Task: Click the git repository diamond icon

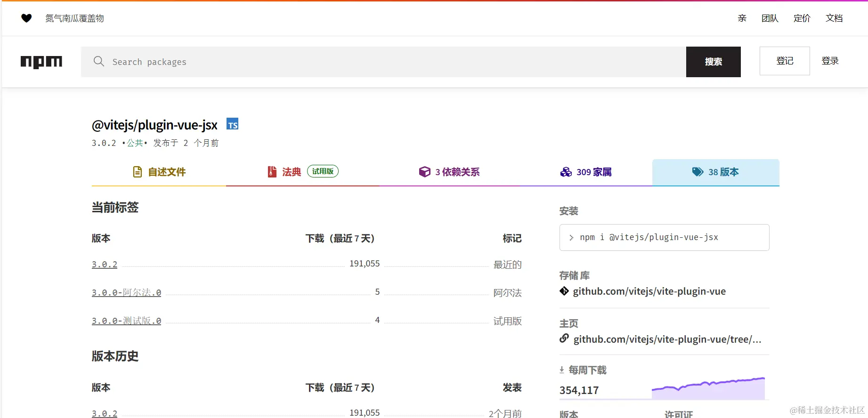Action: [x=564, y=291]
